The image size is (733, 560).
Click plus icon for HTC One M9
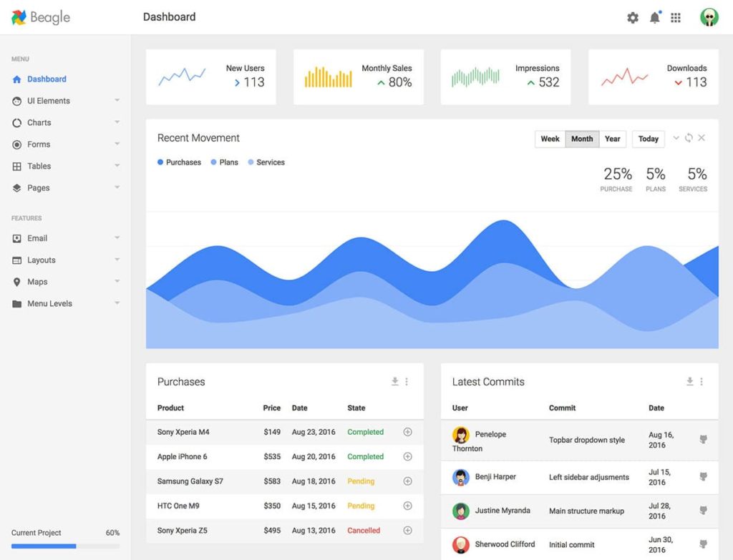click(x=407, y=506)
